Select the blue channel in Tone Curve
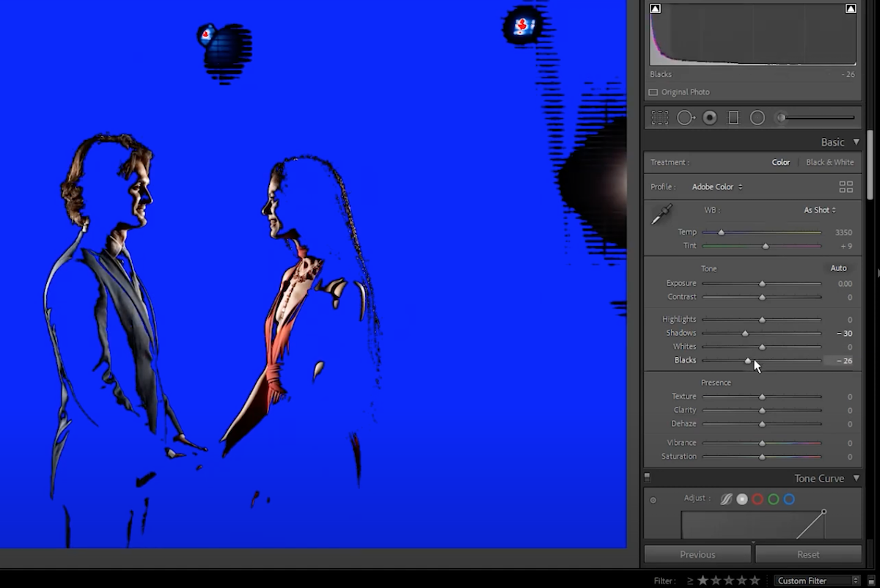Image resolution: width=880 pixels, height=588 pixels. [x=789, y=499]
